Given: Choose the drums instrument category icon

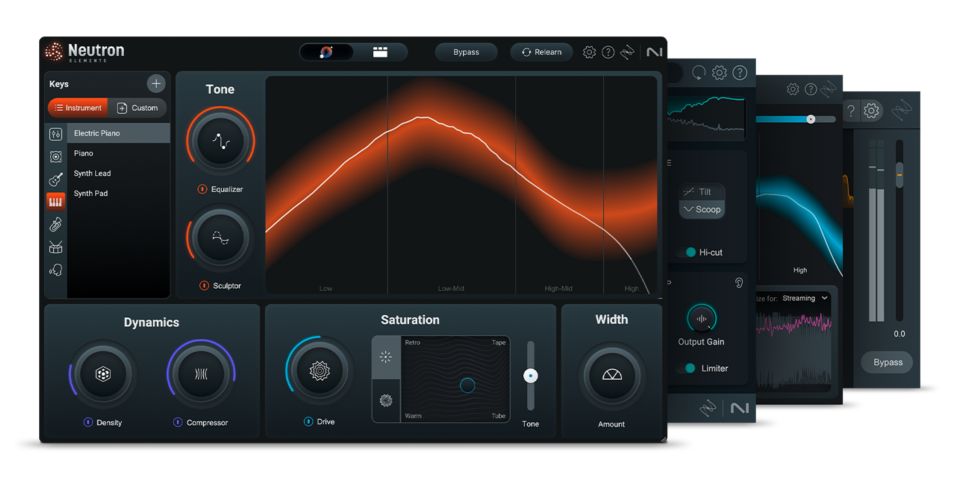Looking at the screenshot, I should click(x=56, y=247).
